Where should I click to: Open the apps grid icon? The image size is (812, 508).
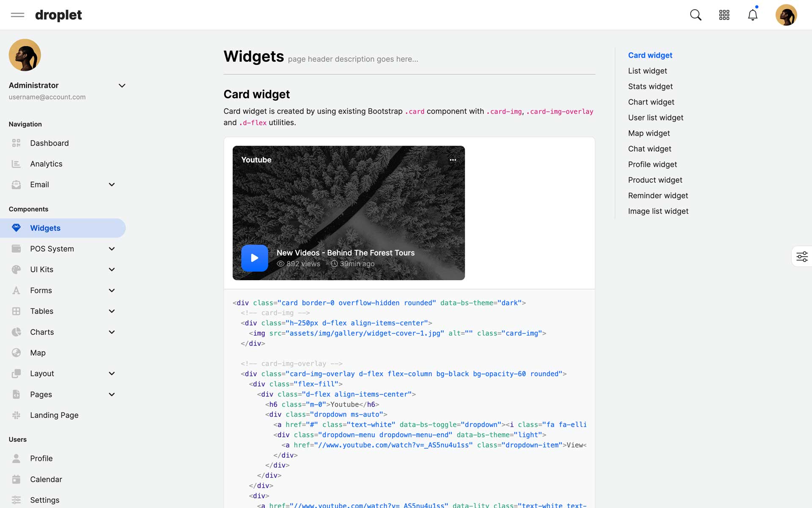tap(724, 15)
